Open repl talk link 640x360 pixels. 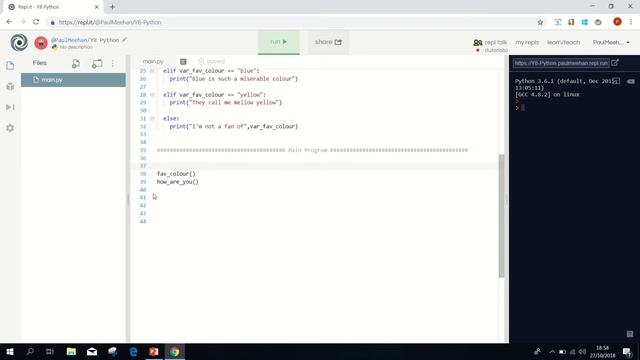click(x=490, y=42)
